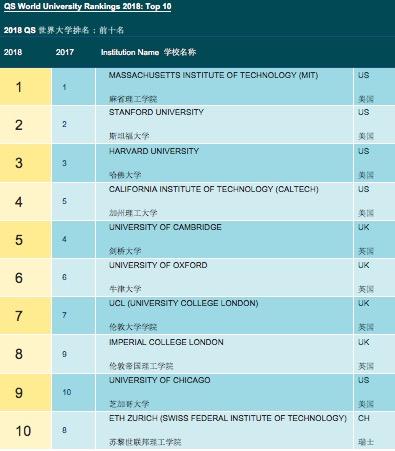The image size is (395, 451).
Task: Click the QS World University Rankings 2018 title
Action: click(88, 7)
